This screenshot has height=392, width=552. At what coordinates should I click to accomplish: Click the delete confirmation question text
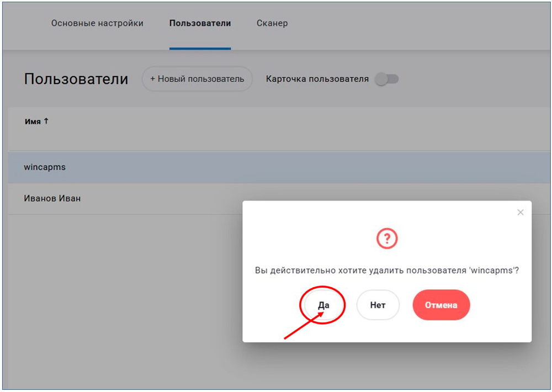pos(386,271)
